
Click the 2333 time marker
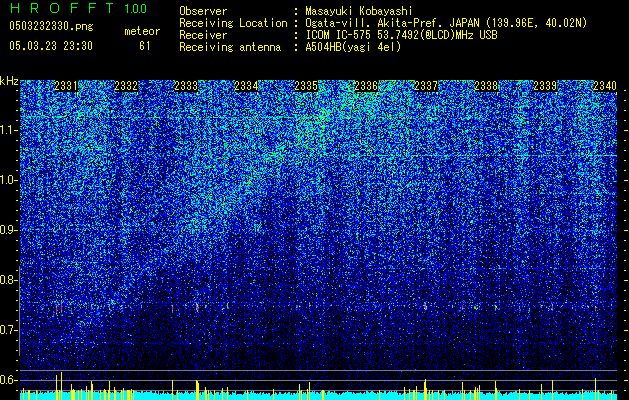click(186, 86)
